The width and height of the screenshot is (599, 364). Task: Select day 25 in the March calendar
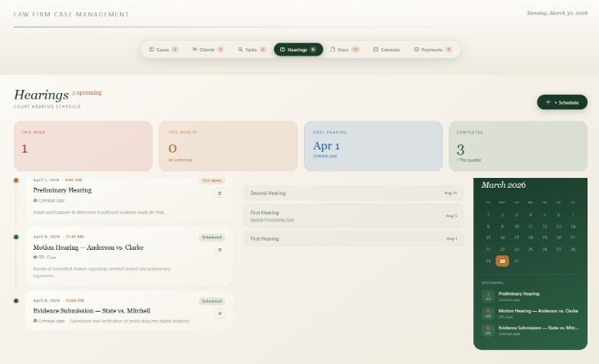coord(530,249)
